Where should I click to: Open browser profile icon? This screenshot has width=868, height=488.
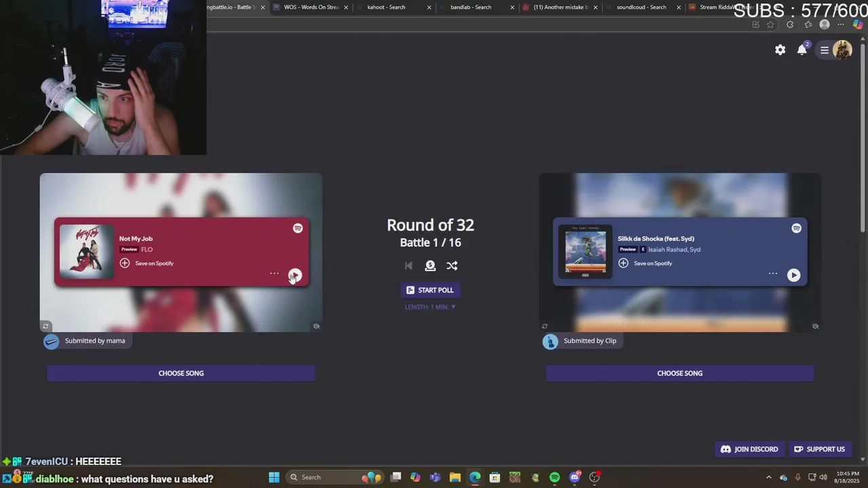pyautogui.click(x=825, y=24)
